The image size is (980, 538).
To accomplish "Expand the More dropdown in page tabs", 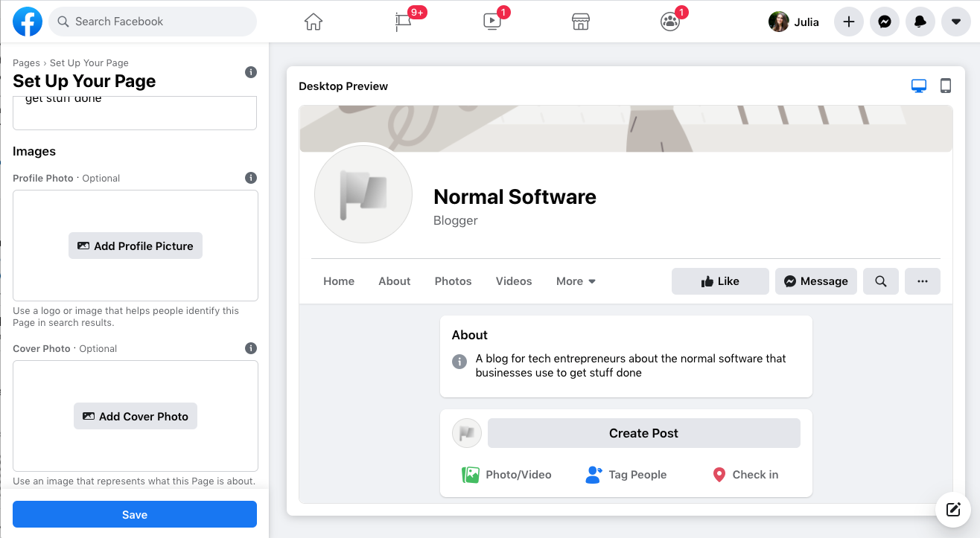I will coord(576,281).
